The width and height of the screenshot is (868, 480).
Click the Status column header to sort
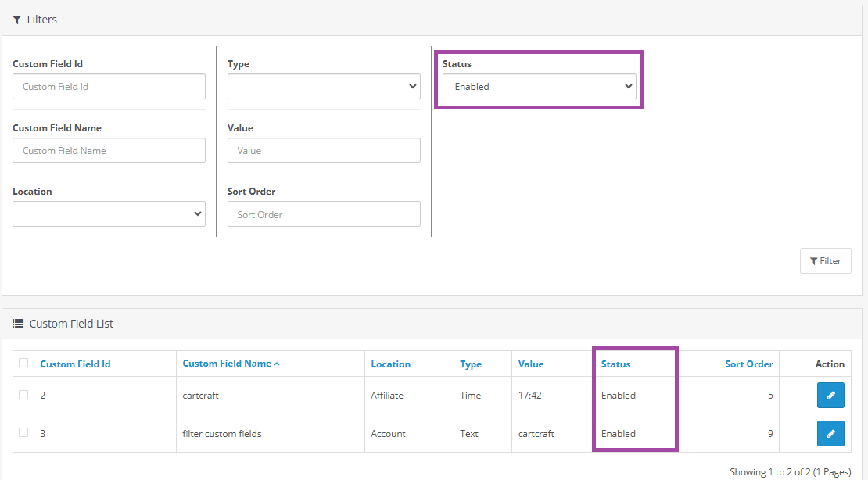[x=615, y=364]
